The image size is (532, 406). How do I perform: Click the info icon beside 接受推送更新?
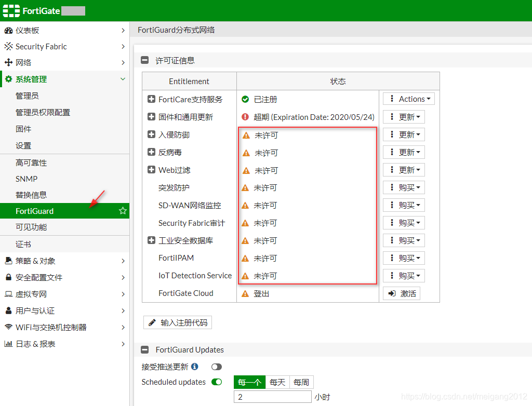[x=195, y=367]
